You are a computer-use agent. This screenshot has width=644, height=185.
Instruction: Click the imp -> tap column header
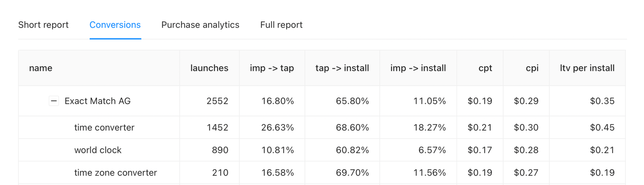(x=272, y=68)
